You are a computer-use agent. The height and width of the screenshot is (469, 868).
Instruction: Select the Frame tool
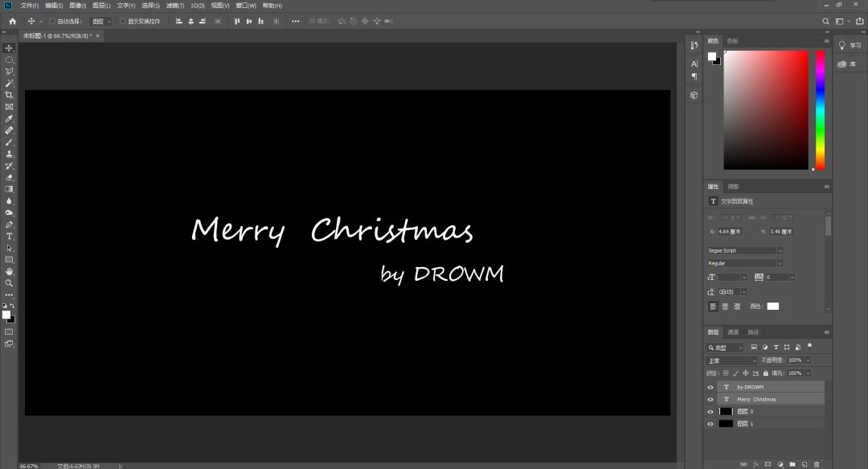(9, 107)
